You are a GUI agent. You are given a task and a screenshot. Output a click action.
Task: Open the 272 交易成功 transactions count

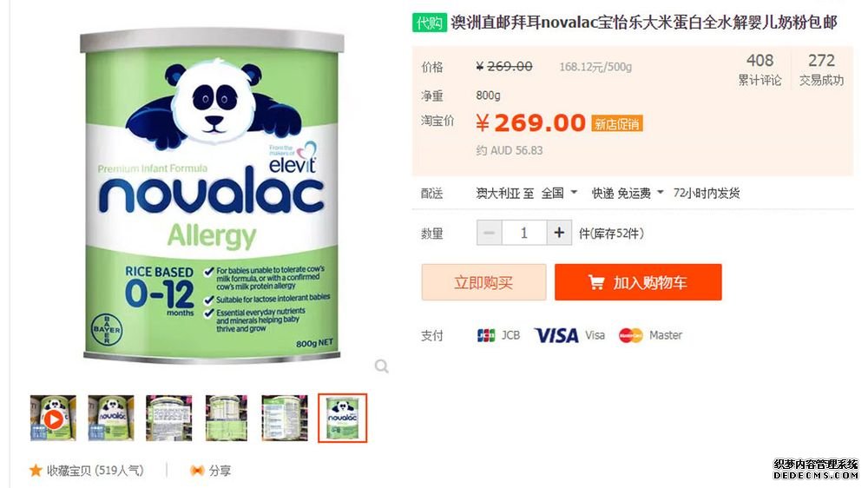pos(821,69)
